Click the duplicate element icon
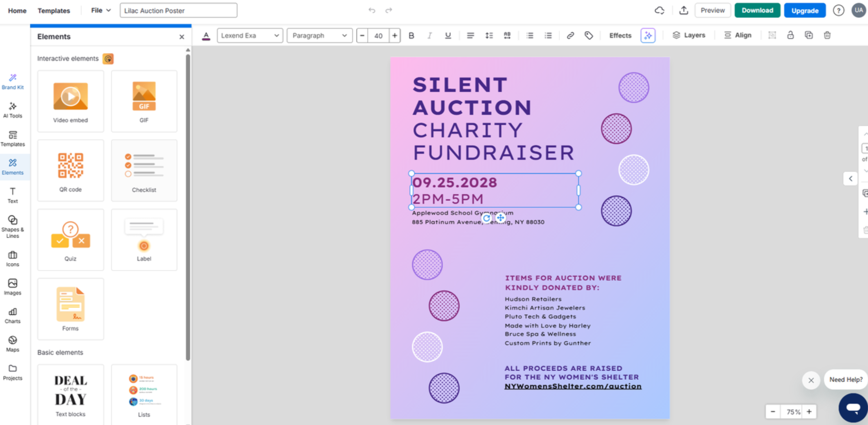Viewport: 868px width, 425px height. click(809, 35)
